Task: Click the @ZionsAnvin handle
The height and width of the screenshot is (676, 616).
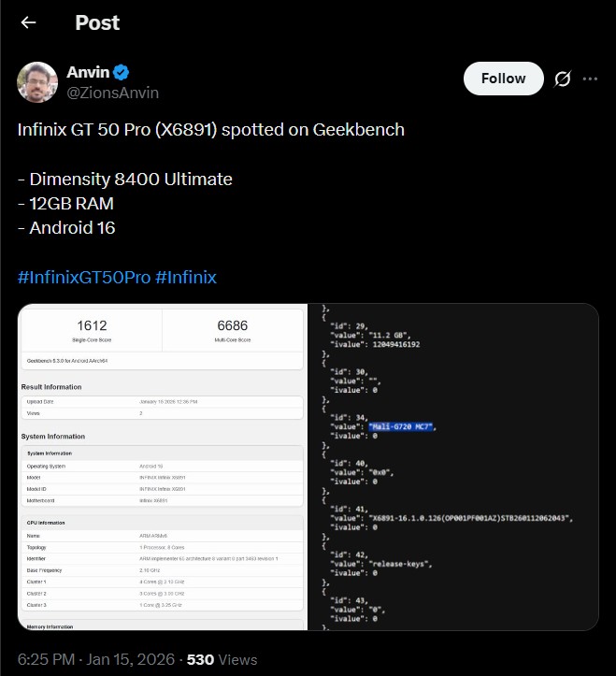Action: tap(112, 93)
